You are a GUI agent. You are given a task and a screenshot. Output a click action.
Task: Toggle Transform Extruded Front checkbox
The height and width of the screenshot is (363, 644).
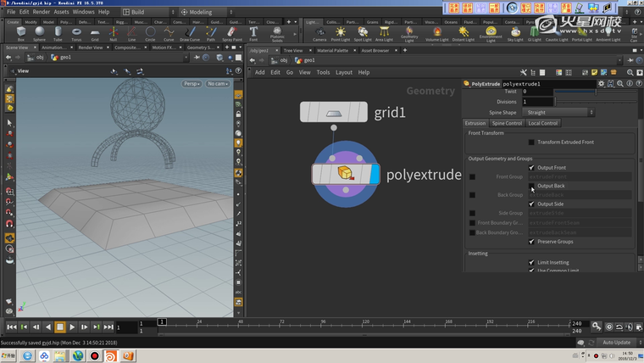click(531, 142)
